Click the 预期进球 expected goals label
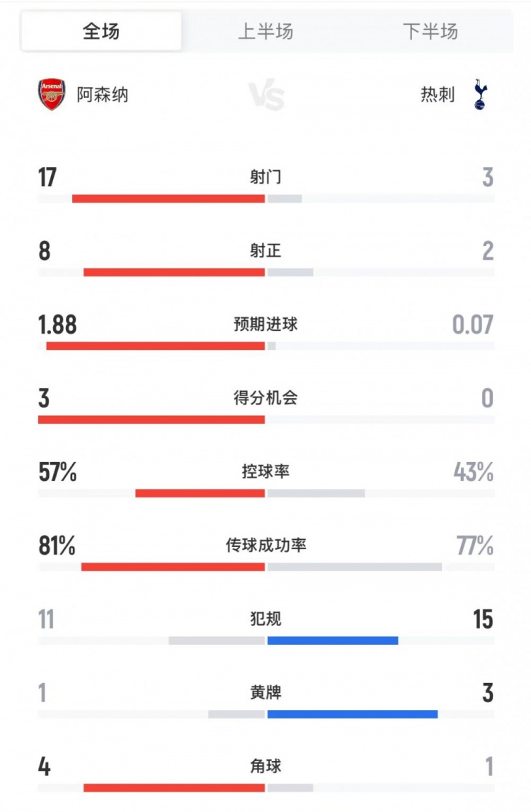 tap(265, 325)
